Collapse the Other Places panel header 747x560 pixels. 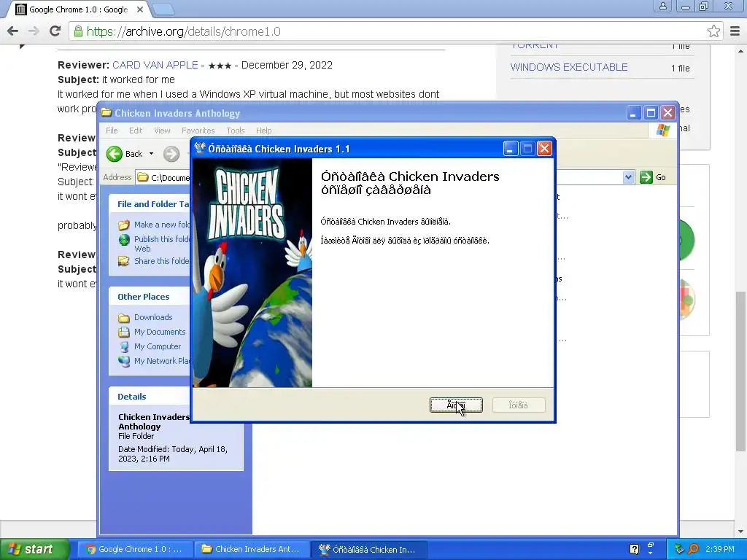click(x=150, y=297)
